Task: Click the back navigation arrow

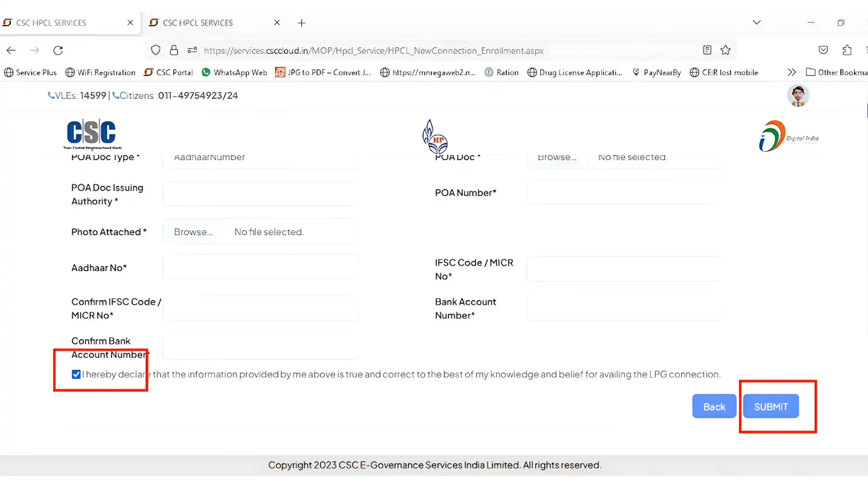Action: tap(11, 50)
